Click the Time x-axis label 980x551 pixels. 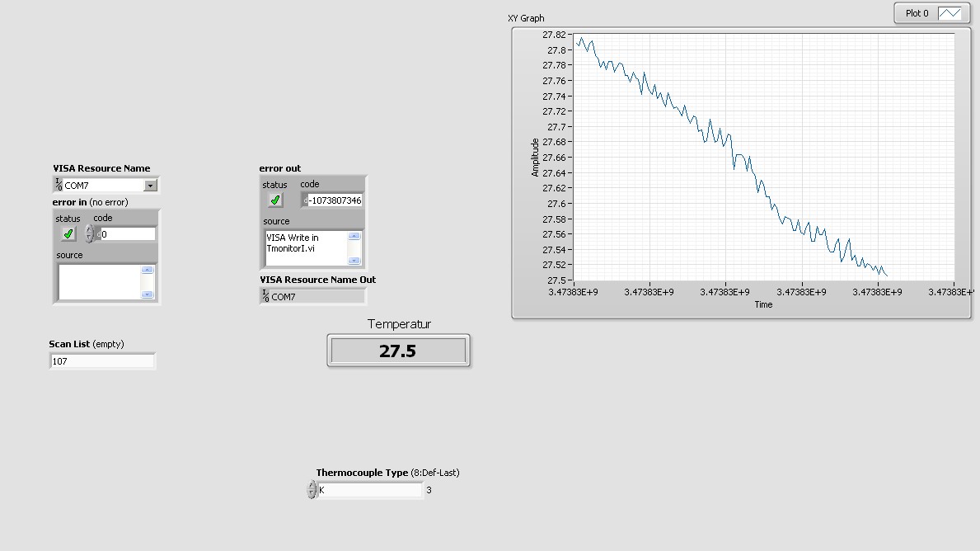pyautogui.click(x=763, y=304)
